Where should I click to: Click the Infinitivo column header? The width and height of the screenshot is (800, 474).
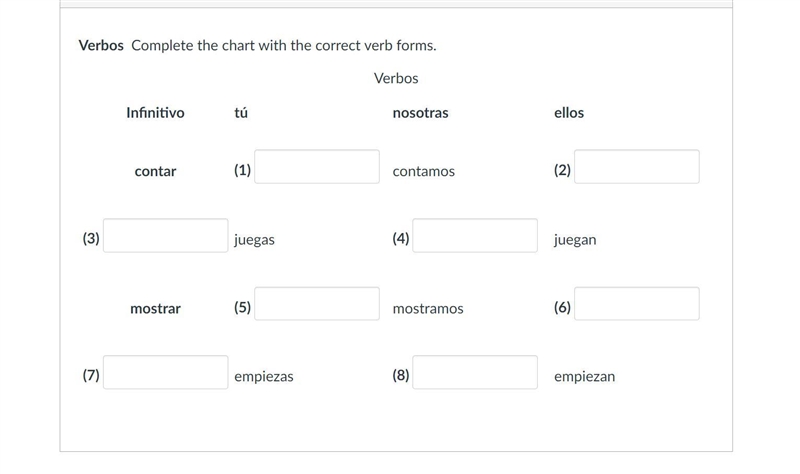point(155,113)
